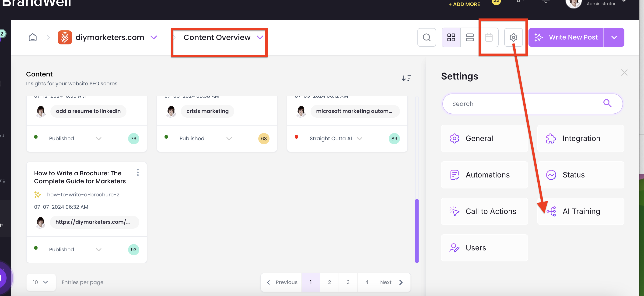Screen dimensions: 644x296
Task: Open the brochure post three-dot menu
Action: pyautogui.click(x=138, y=172)
